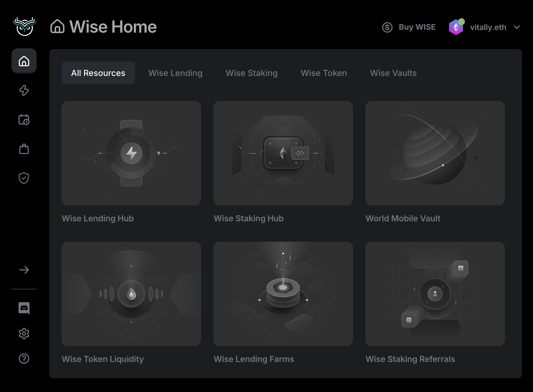Image resolution: width=533 pixels, height=392 pixels.
Task: Select the All Resources filter
Action: (x=98, y=73)
